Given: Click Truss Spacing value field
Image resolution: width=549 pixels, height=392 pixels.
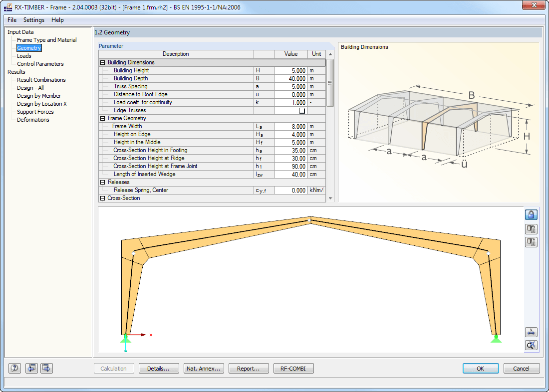Looking at the screenshot, I should coord(290,87).
